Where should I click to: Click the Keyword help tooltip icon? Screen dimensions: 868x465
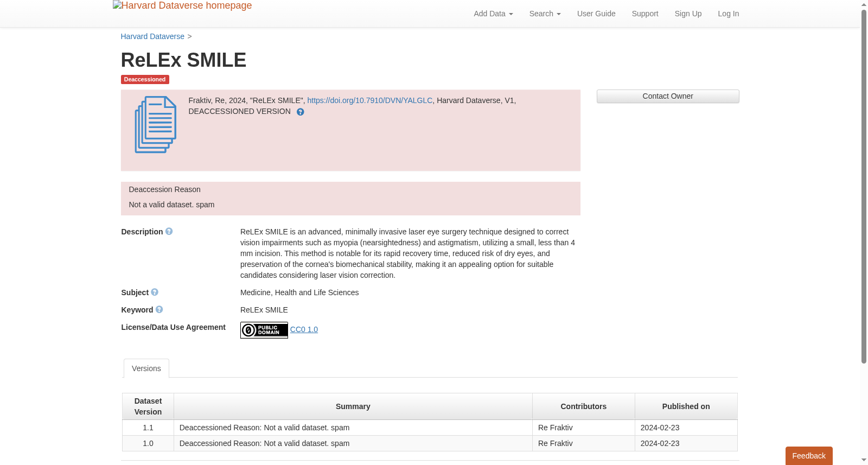[x=159, y=309]
